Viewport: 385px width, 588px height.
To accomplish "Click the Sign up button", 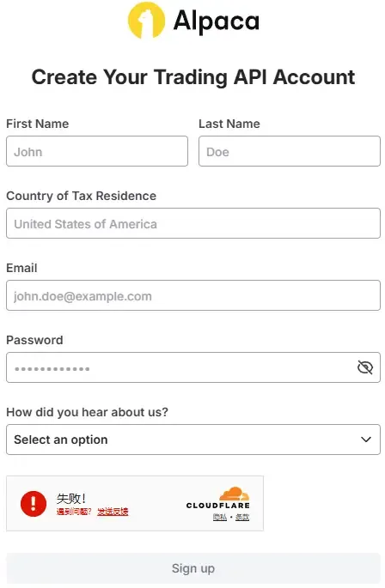I will [193, 568].
